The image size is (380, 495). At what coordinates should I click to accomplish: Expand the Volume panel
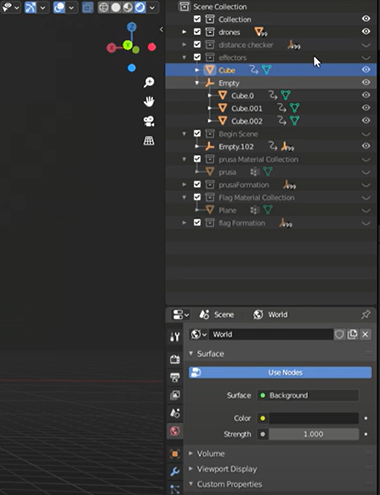pyautogui.click(x=191, y=453)
